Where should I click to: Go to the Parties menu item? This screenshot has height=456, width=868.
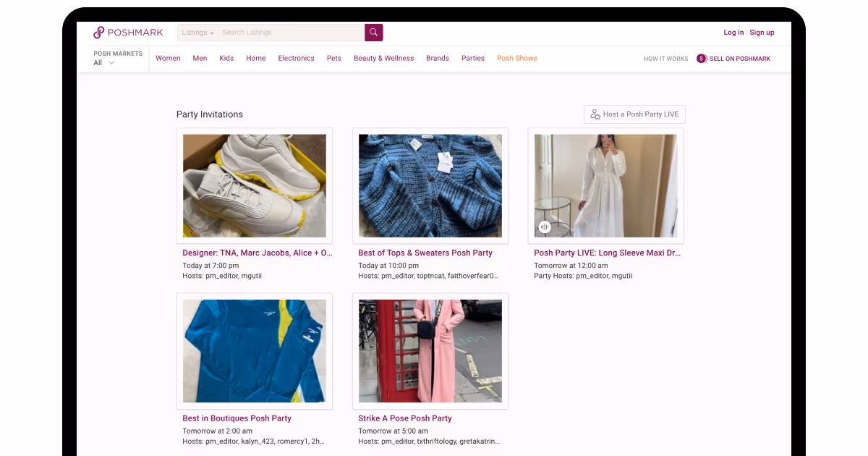(473, 59)
